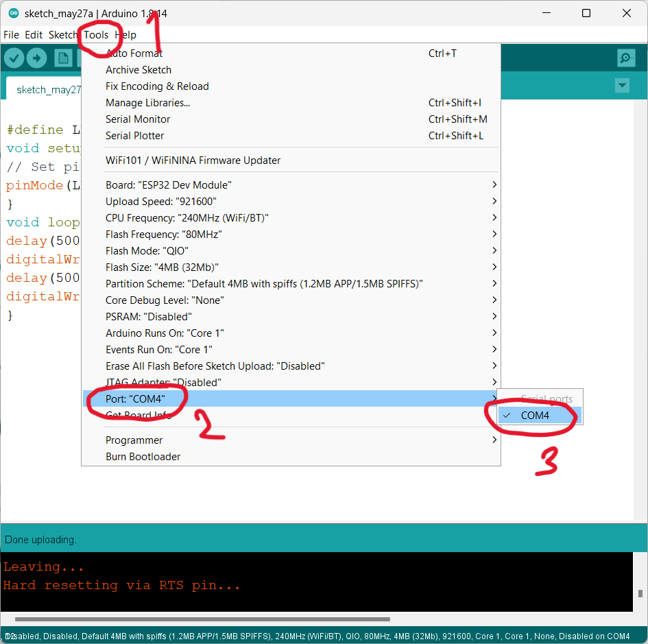Select the sketch_may27a editor tab

(x=44, y=89)
